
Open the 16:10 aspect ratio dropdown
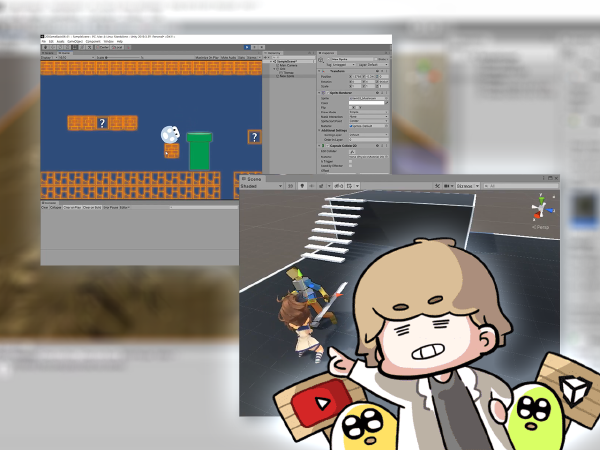point(76,57)
